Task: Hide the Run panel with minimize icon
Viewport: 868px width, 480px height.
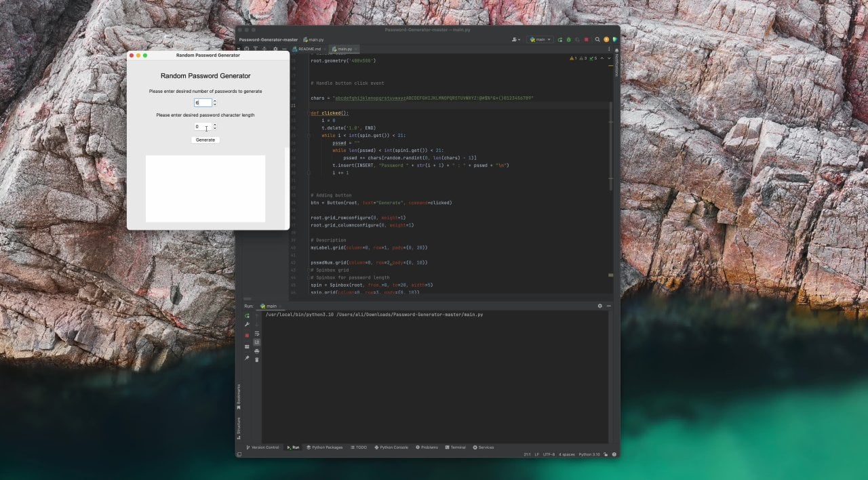Action: [608, 306]
